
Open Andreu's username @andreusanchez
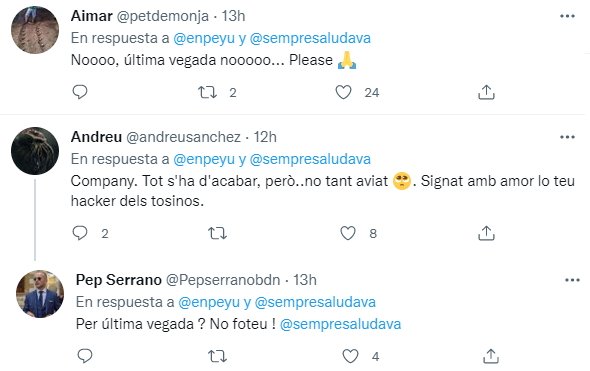pos(183,137)
